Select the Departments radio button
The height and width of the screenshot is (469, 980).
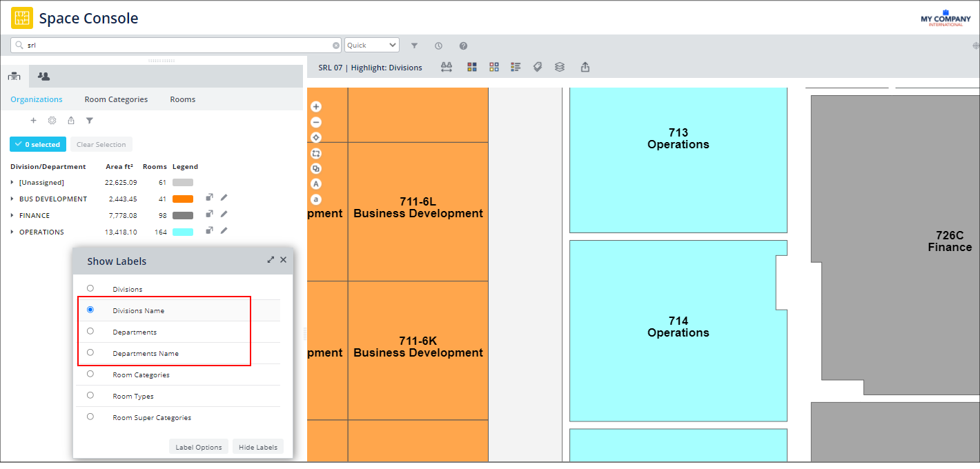90,331
